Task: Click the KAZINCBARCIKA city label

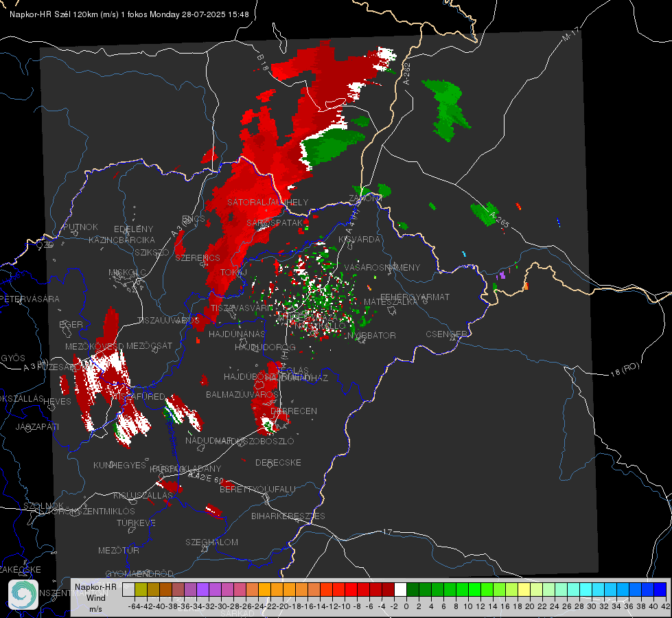Action: coord(121,240)
